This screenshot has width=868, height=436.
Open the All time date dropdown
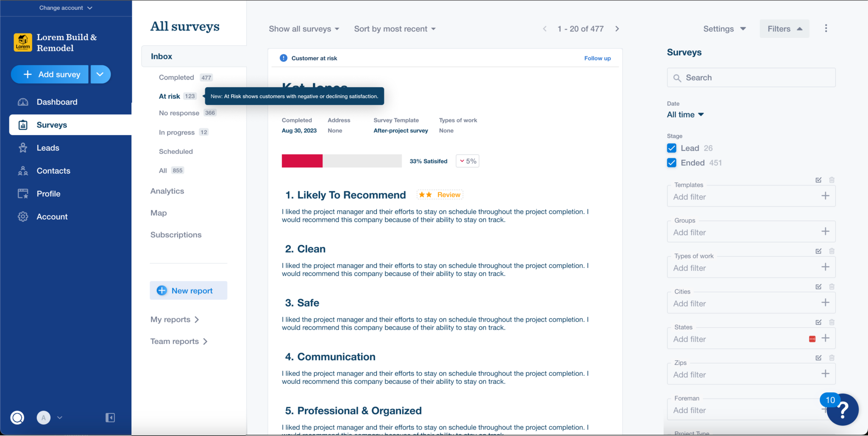685,115
